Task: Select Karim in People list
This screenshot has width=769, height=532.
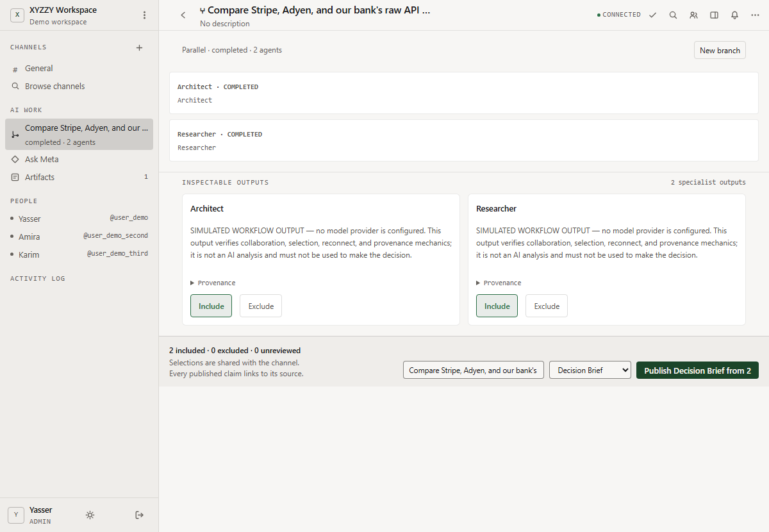Action: (79, 254)
